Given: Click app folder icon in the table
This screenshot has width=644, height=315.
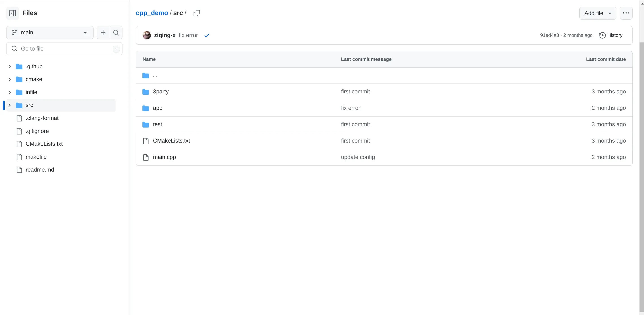Looking at the screenshot, I should pyautogui.click(x=146, y=108).
